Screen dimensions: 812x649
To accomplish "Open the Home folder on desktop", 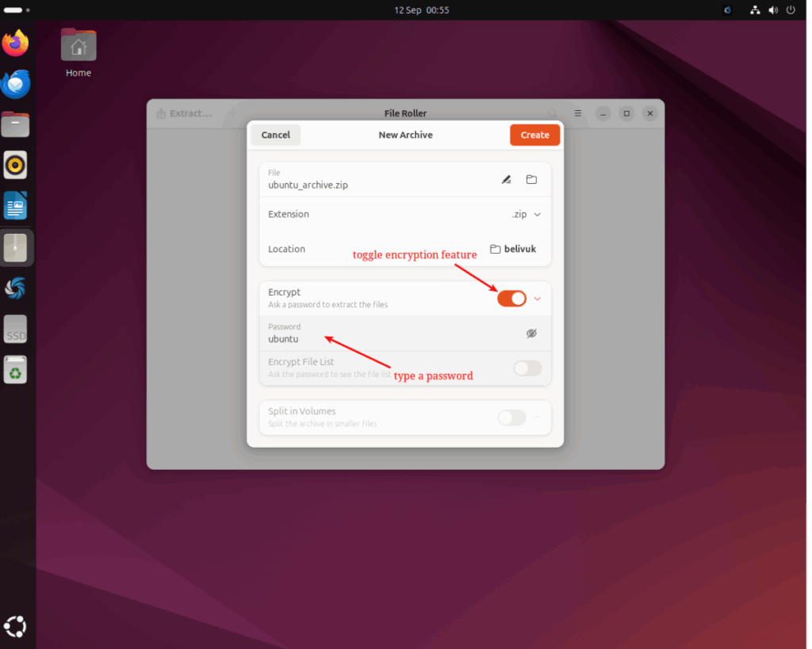I will click(x=79, y=53).
